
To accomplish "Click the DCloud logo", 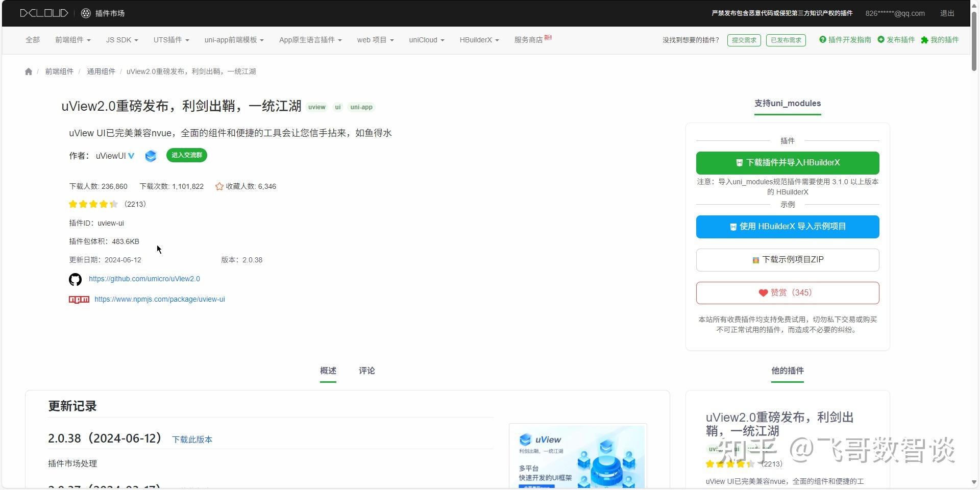I will click(x=43, y=13).
